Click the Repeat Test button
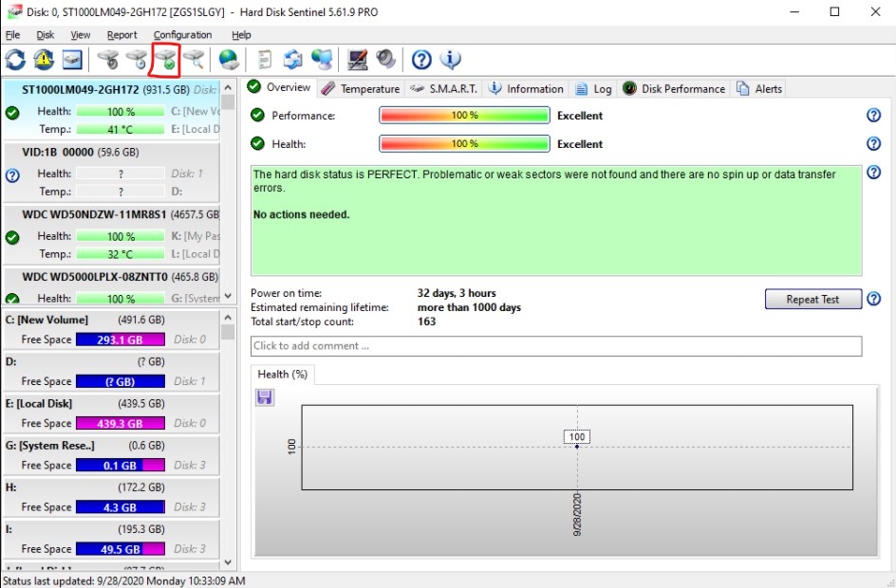 812,299
